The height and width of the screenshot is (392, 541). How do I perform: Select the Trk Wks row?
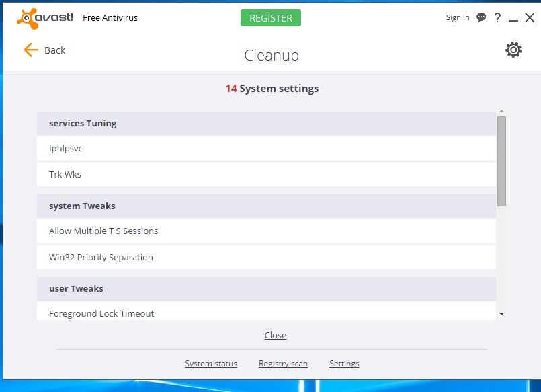coord(266,175)
